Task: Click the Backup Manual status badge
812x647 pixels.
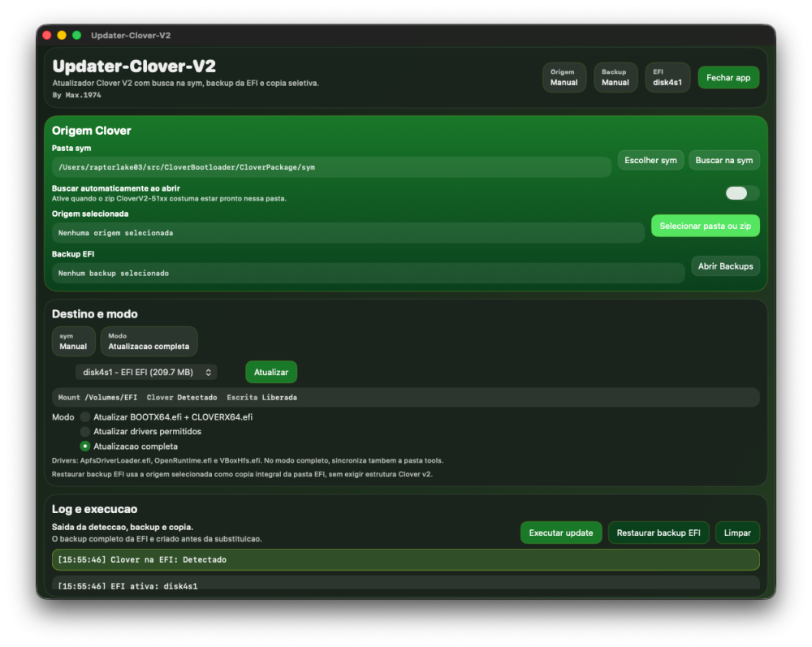Action: click(x=615, y=78)
